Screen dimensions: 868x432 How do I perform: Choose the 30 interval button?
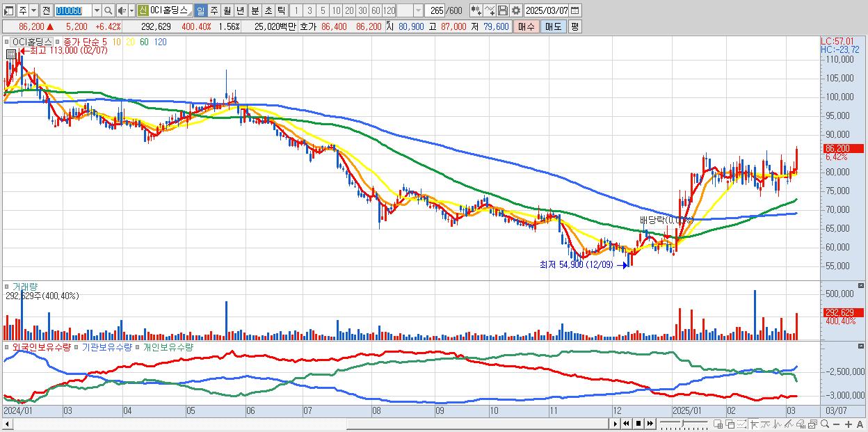coord(362,11)
